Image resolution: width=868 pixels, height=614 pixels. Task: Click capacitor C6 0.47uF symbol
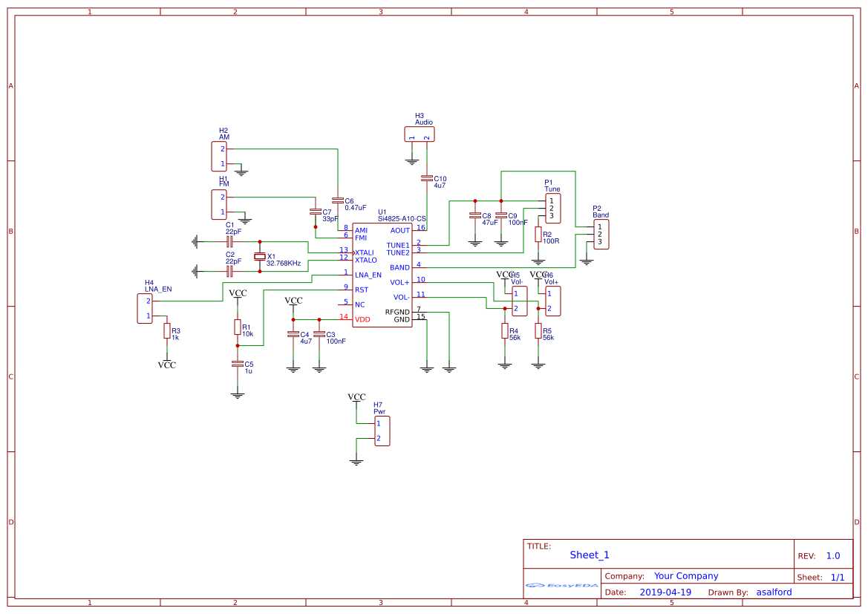[338, 200]
